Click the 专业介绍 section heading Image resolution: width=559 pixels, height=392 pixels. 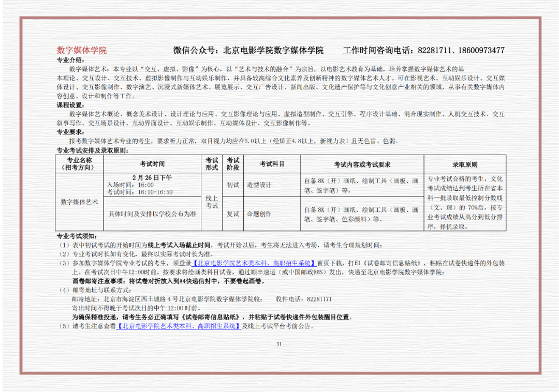70,60
